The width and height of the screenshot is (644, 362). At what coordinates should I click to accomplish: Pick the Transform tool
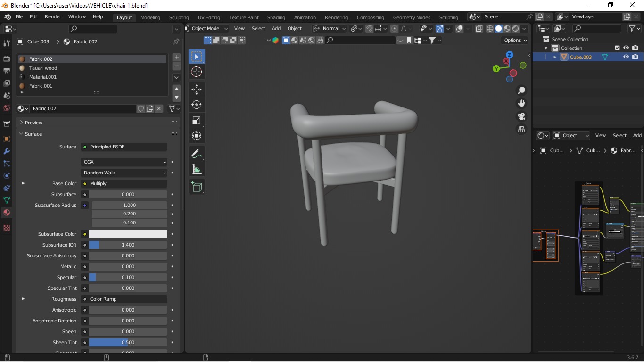(x=197, y=136)
